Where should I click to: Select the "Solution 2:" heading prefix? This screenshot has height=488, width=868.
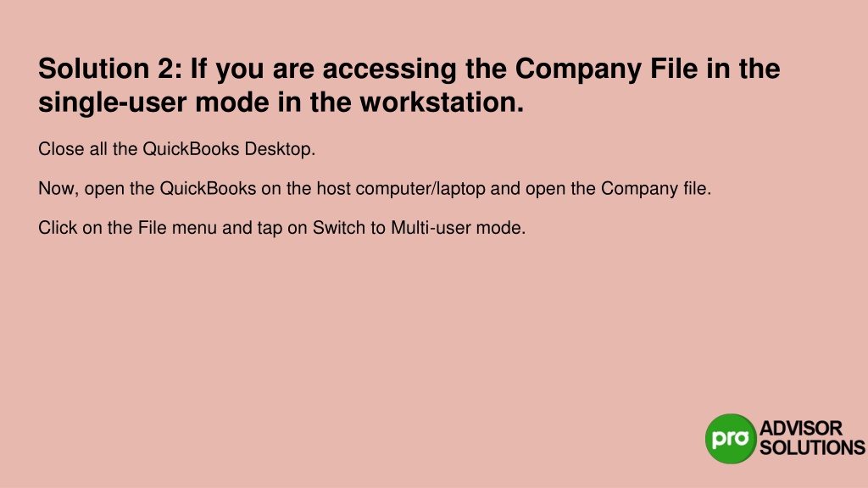[110, 69]
